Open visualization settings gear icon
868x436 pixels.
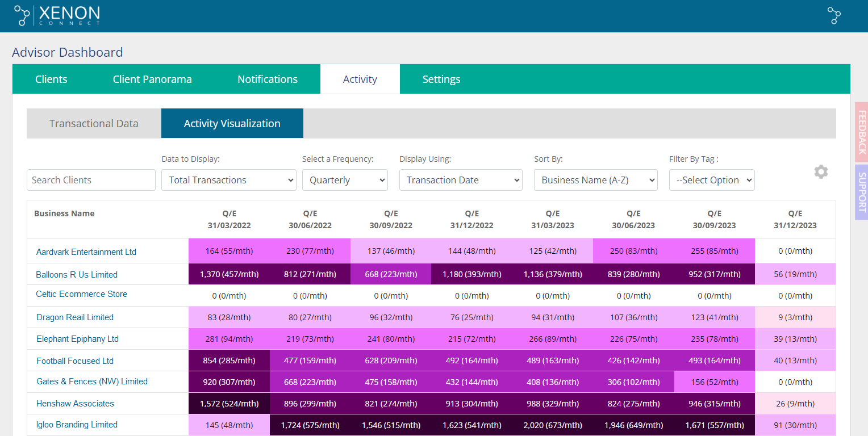tap(821, 172)
